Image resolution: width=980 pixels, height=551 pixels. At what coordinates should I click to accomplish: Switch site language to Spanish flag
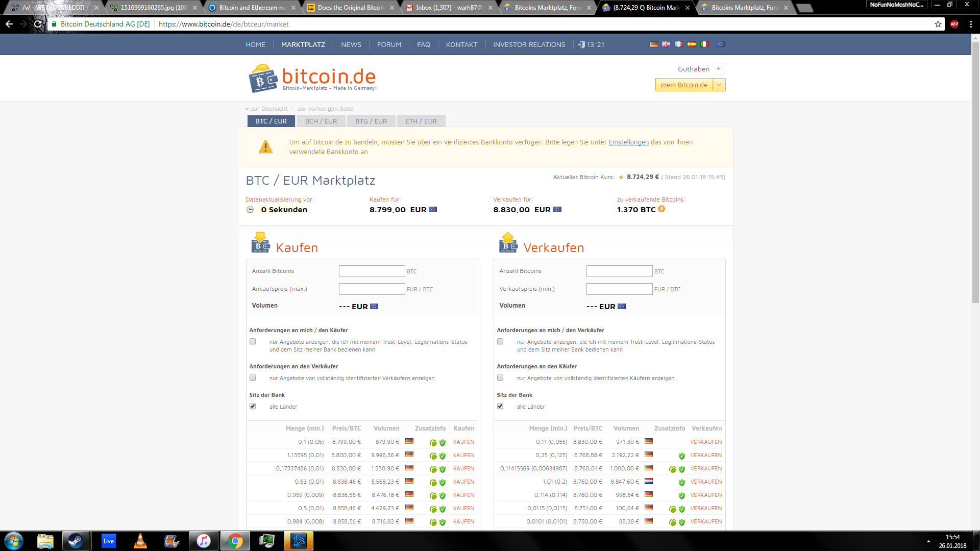pyautogui.click(x=692, y=44)
